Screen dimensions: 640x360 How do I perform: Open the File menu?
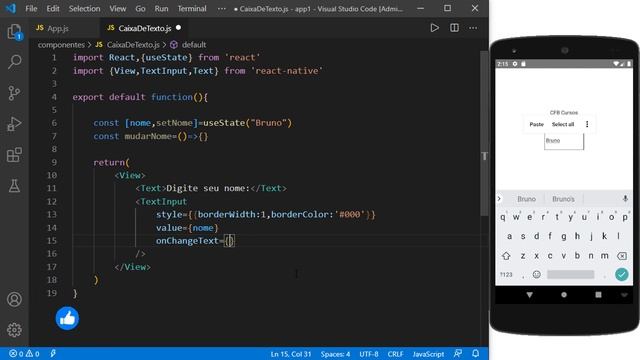click(31, 9)
